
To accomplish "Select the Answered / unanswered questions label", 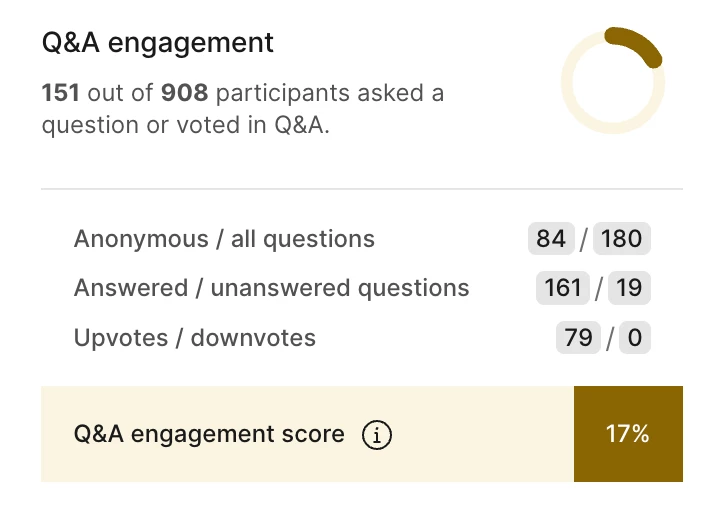I will point(271,288).
